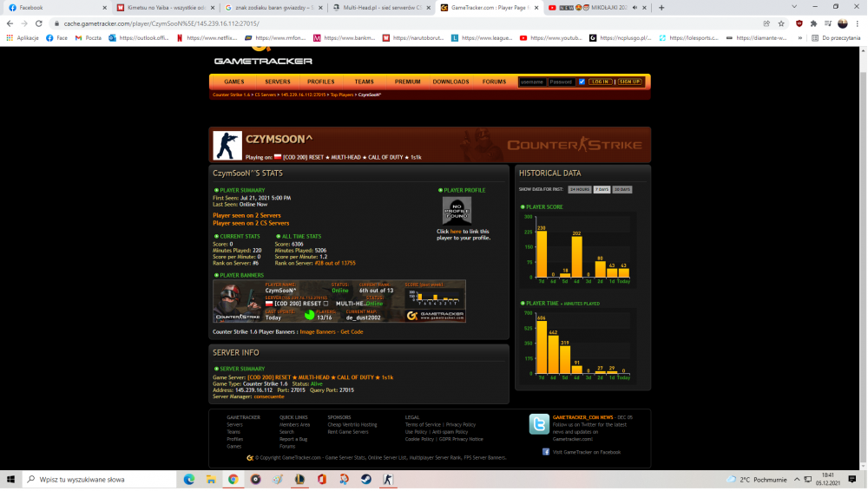
Task: Open Steam from the Windows taskbar
Action: click(365, 479)
